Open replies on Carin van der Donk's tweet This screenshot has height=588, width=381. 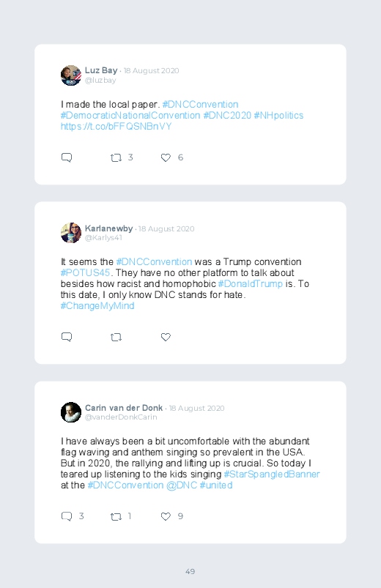[67, 516]
